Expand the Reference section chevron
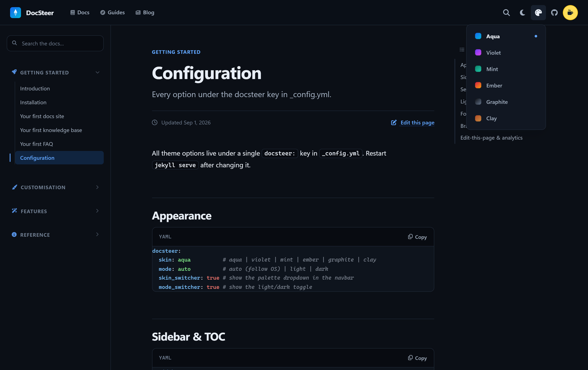This screenshot has height=370, width=588. pos(97,234)
